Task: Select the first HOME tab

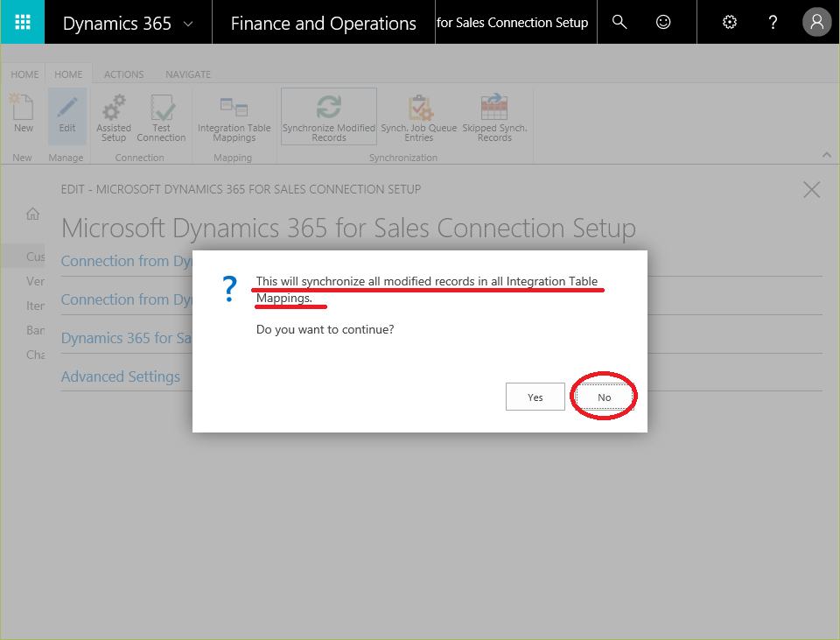Action: [24, 74]
